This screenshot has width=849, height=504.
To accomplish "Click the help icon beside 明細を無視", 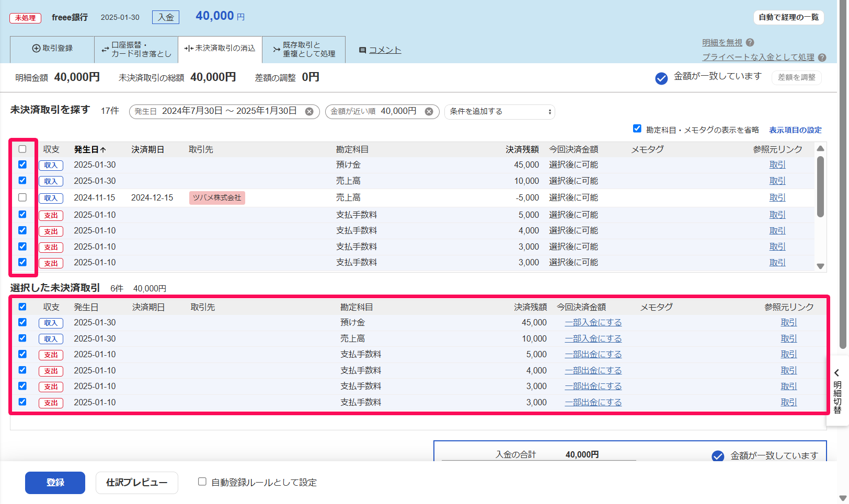I will 750,43.
